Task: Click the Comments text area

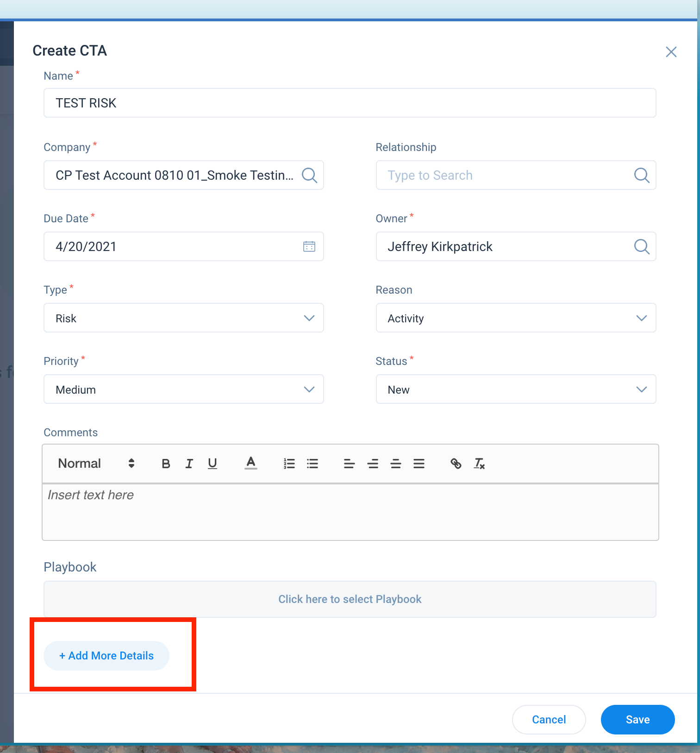Action: 350,512
